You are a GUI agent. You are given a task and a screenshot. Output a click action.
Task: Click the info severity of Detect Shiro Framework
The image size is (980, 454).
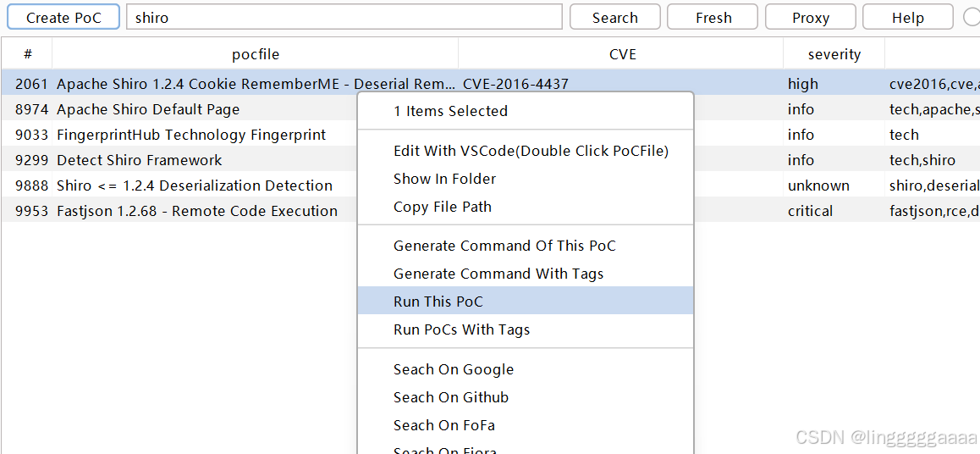(x=834, y=160)
